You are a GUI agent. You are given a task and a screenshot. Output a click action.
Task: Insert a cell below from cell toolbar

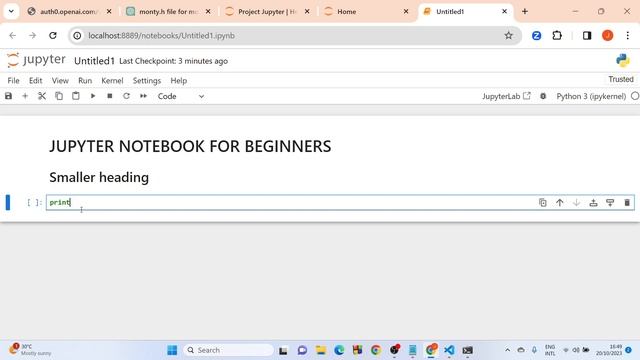point(610,202)
